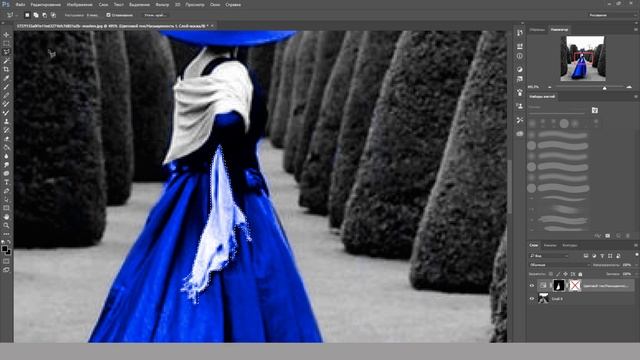Screen dimensions: 640x360
Task: Select the Horizontal Type tool
Action: (x=6, y=182)
